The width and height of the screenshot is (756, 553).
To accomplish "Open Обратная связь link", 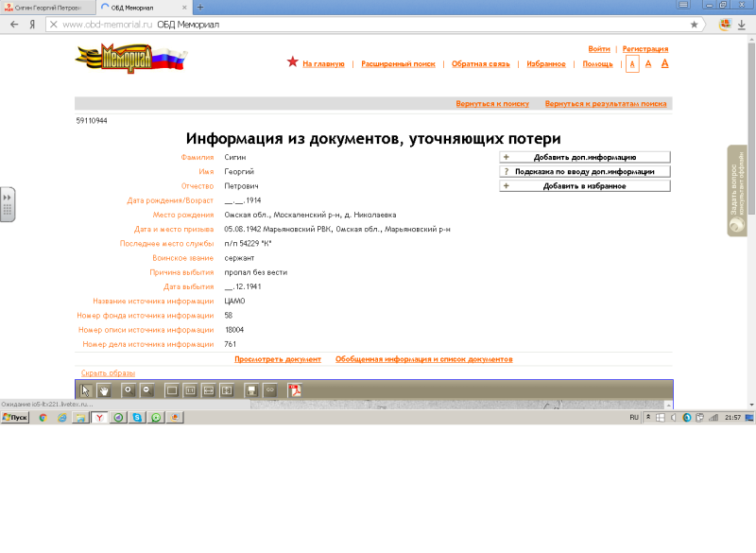I will [481, 63].
